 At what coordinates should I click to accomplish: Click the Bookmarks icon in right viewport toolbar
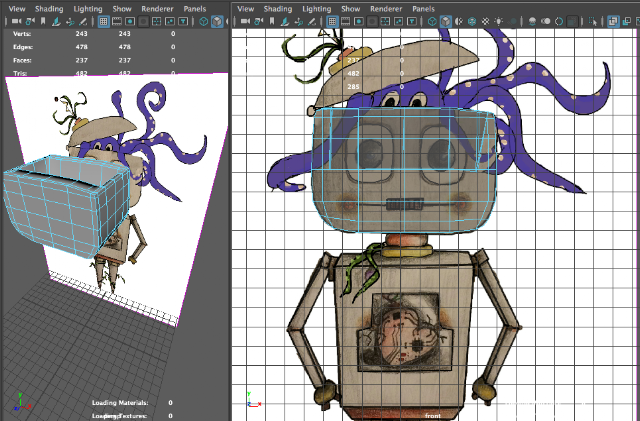point(272,21)
